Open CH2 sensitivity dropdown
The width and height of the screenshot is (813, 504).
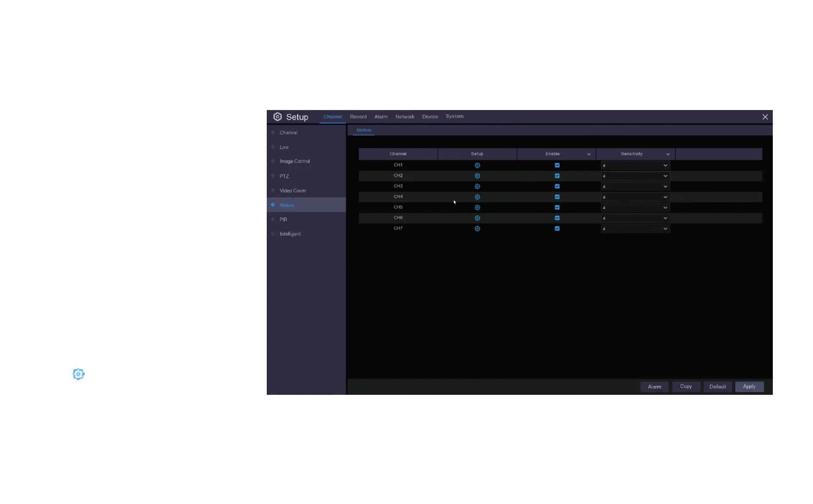(x=635, y=176)
